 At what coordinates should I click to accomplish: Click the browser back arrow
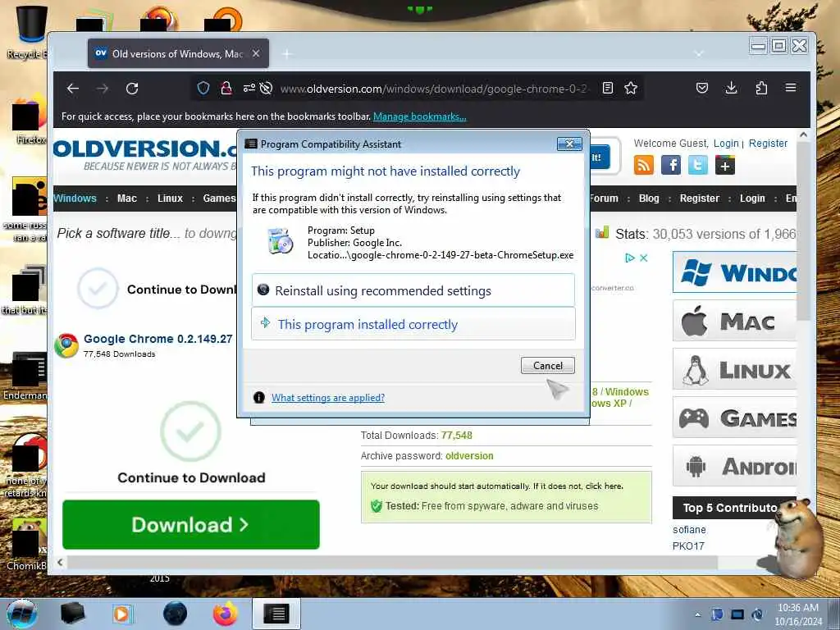pyautogui.click(x=73, y=89)
